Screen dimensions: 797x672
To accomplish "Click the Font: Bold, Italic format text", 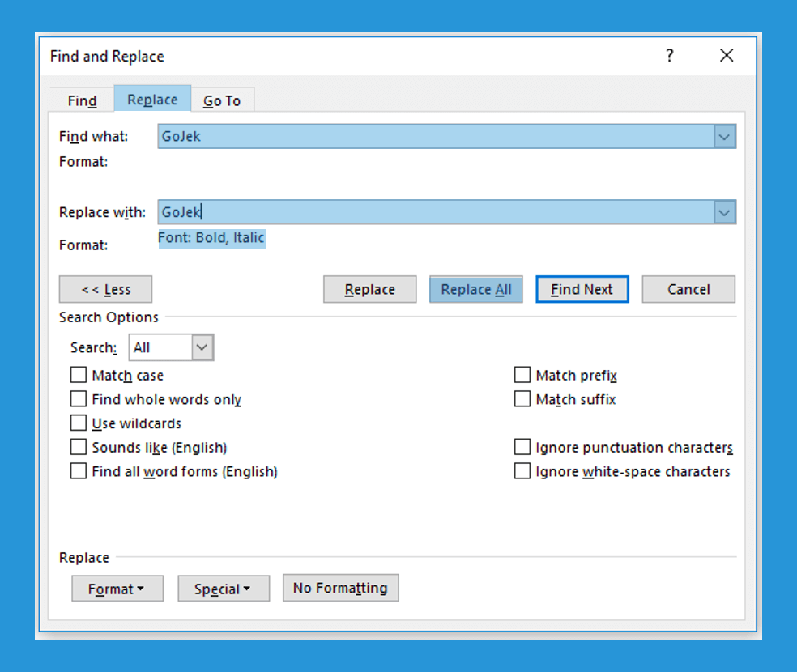I will click(212, 238).
